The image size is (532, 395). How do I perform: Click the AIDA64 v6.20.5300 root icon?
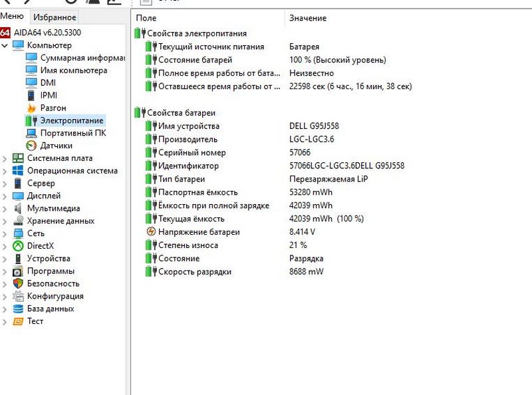5,33
